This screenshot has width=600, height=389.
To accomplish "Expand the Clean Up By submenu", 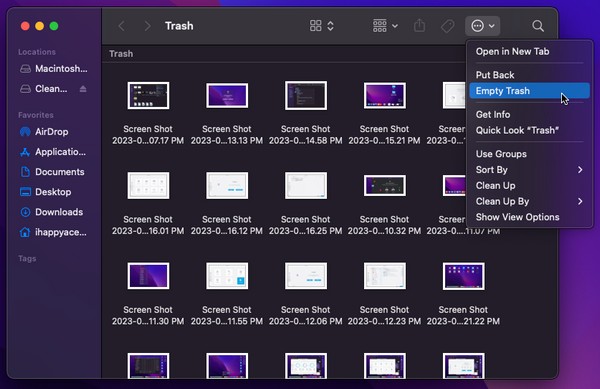I will click(530, 201).
